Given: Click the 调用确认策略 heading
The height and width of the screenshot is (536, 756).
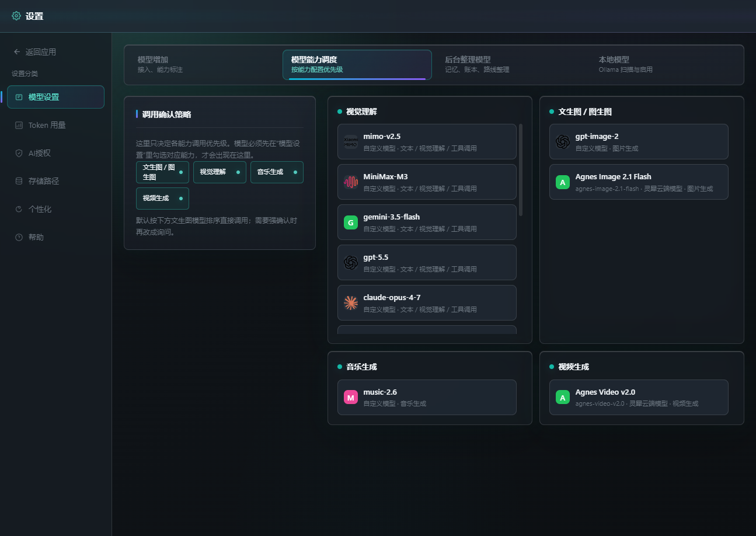Looking at the screenshot, I should tap(166, 114).
